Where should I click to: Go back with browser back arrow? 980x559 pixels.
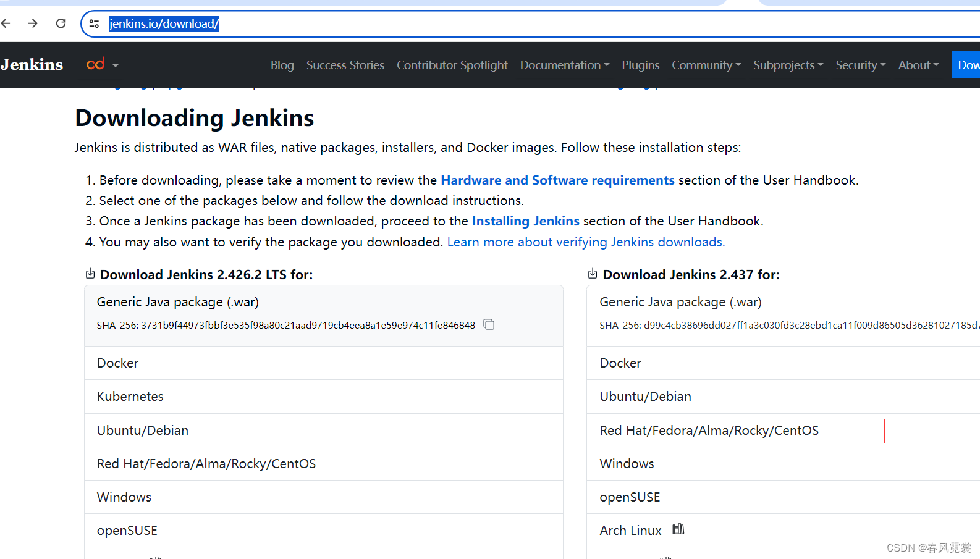(x=6, y=23)
